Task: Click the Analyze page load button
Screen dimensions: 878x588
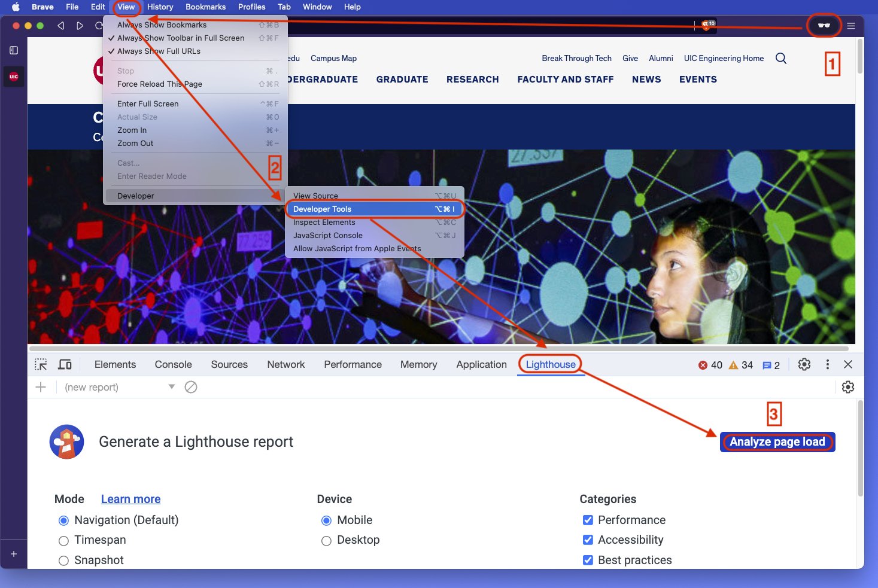Action: click(777, 442)
